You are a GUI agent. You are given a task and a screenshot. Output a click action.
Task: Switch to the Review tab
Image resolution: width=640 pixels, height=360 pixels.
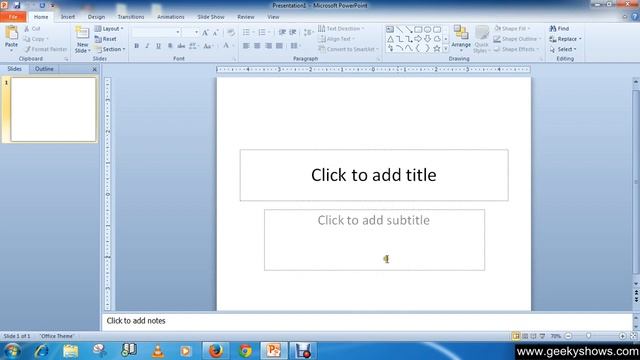tap(246, 17)
